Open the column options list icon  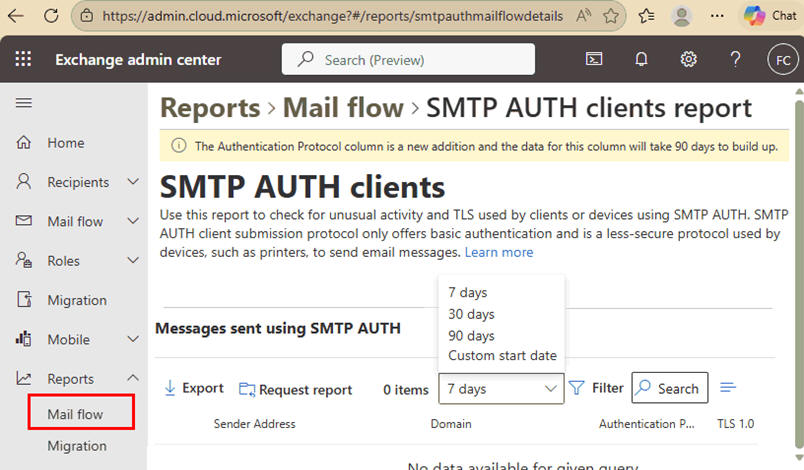728,388
